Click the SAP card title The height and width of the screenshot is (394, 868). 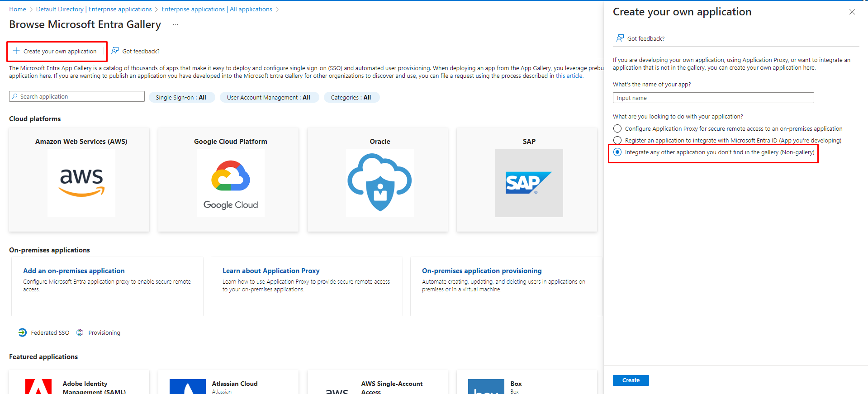[529, 141]
